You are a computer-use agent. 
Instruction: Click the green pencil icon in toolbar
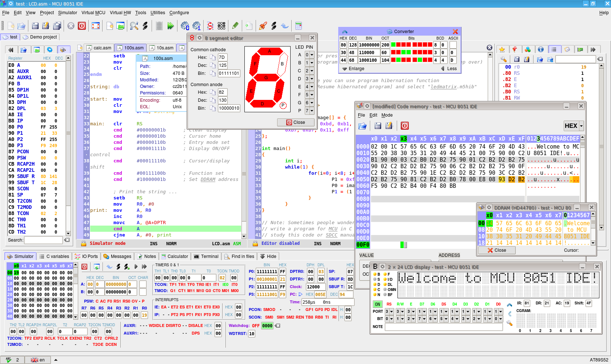(x=235, y=26)
